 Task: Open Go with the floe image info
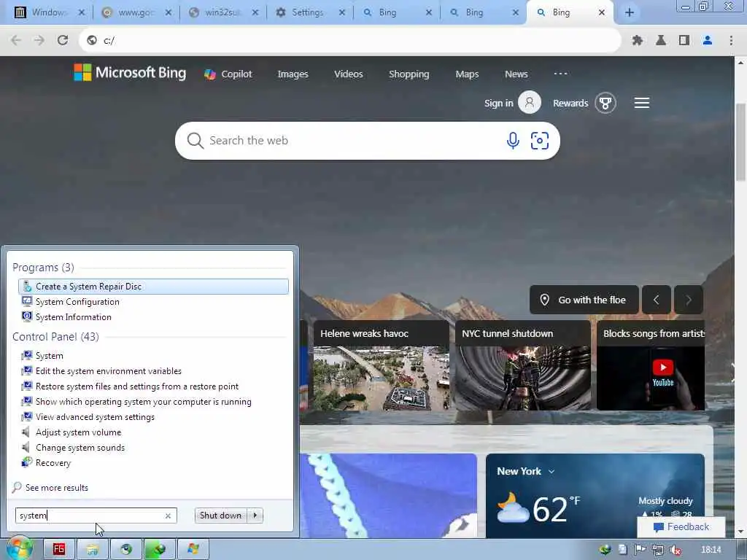pyautogui.click(x=584, y=300)
